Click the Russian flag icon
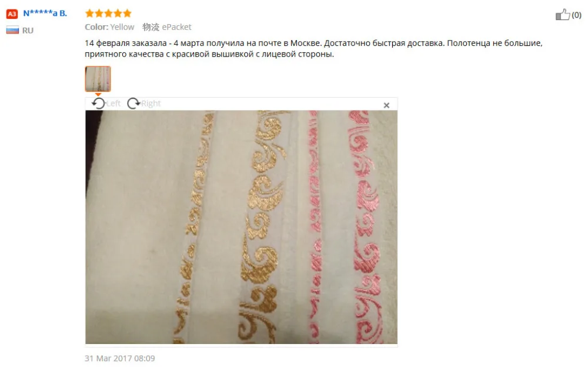Image resolution: width=588 pixels, height=367 pixels. 12,31
